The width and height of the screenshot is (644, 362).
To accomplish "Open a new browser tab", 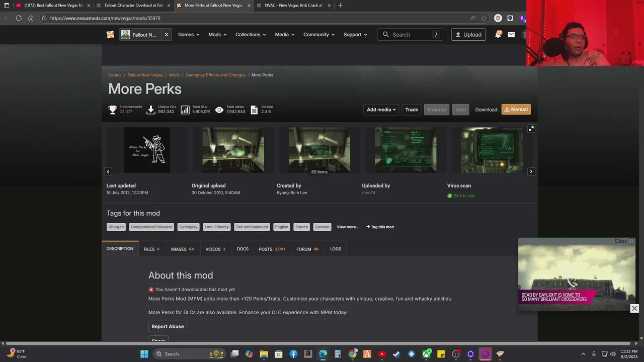I will (x=340, y=6).
